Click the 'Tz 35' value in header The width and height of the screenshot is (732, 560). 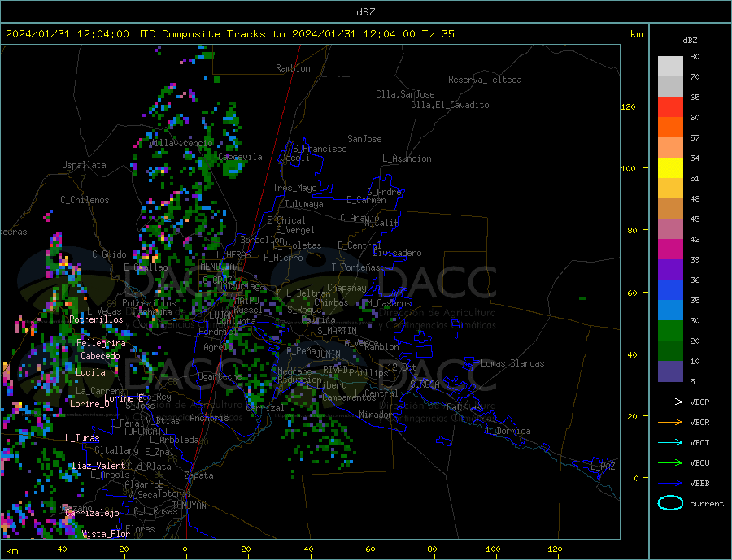(x=438, y=34)
